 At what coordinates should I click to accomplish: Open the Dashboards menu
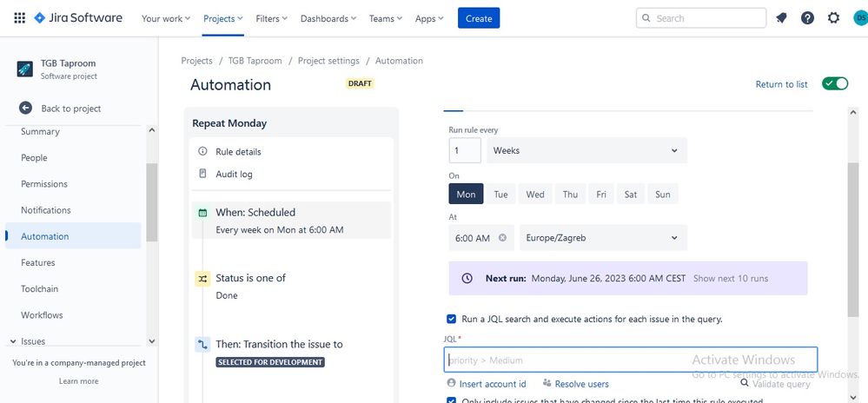[328, 18]
